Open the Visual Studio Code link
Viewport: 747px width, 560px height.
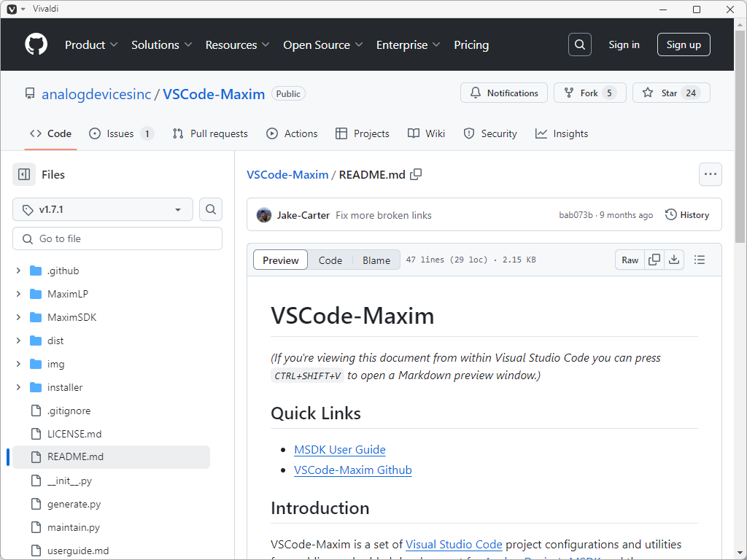454,544
